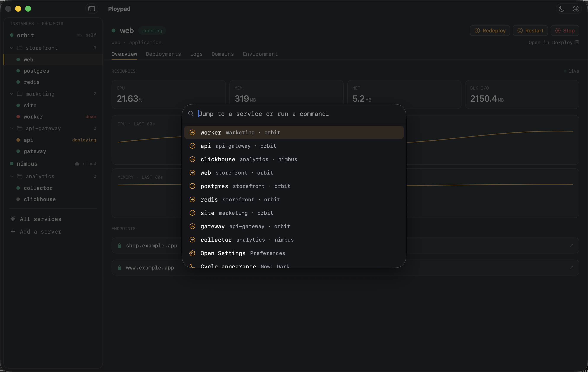Click arrow icon beside clickhouse result
The image size is (588, 372).
(192, 159)
